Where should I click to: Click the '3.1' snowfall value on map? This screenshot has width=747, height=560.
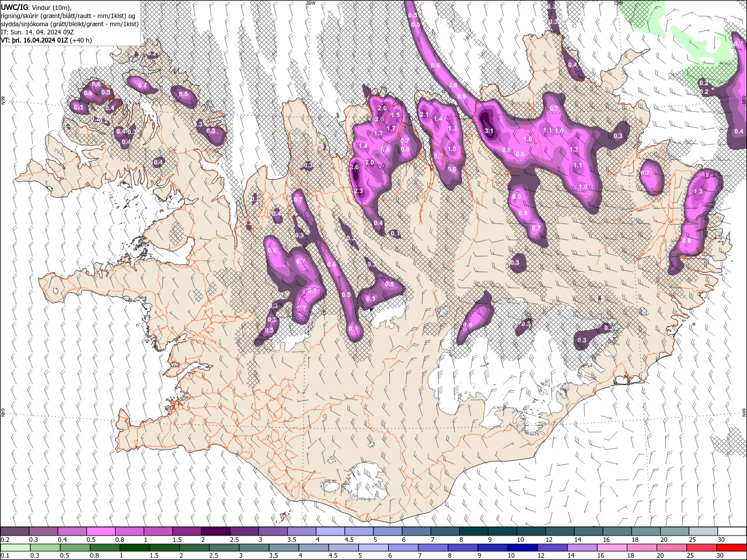[489, 131]
